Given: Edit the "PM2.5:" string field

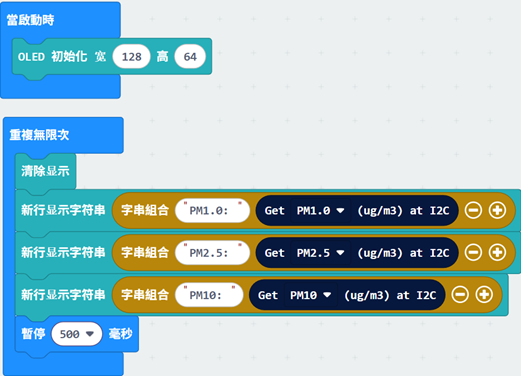Looking at the screenshot, I should pos(212,253).
